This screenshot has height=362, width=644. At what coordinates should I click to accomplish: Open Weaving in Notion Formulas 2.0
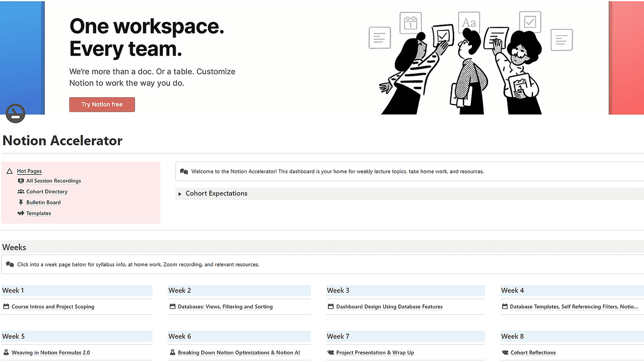[x=51, y=353]
